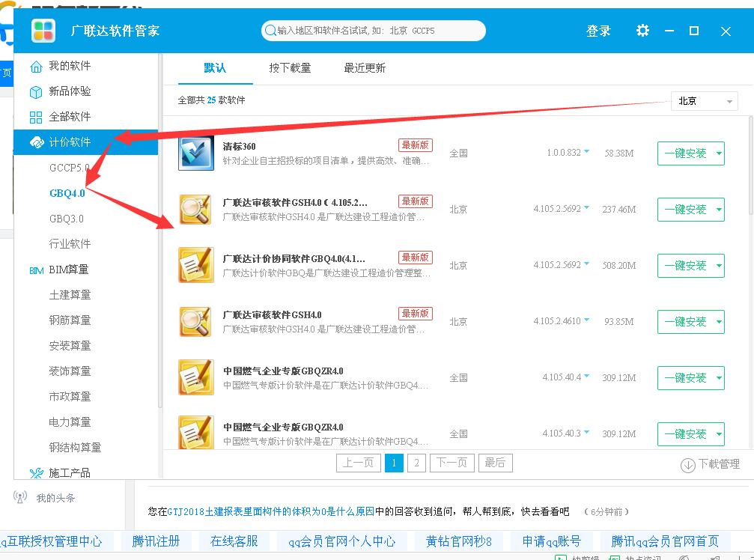Click the 我的头条 broadcast icon

point(19,497)
